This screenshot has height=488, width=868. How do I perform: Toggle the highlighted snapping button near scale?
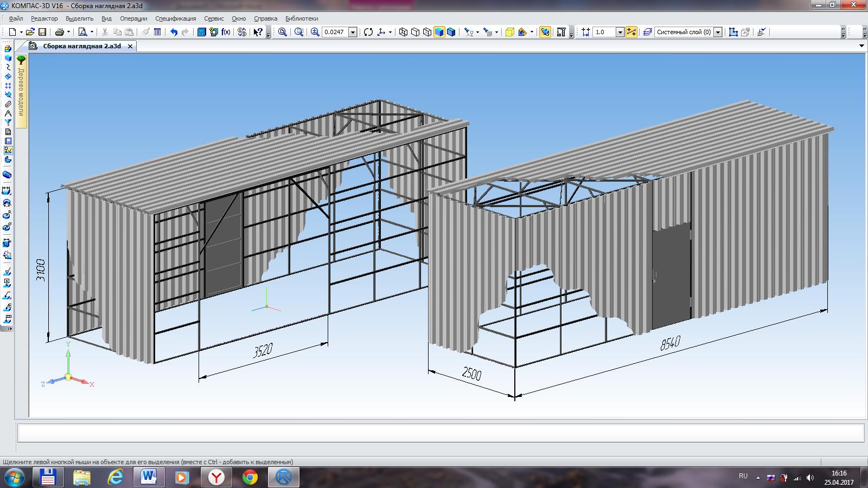(x=631, y=32)
